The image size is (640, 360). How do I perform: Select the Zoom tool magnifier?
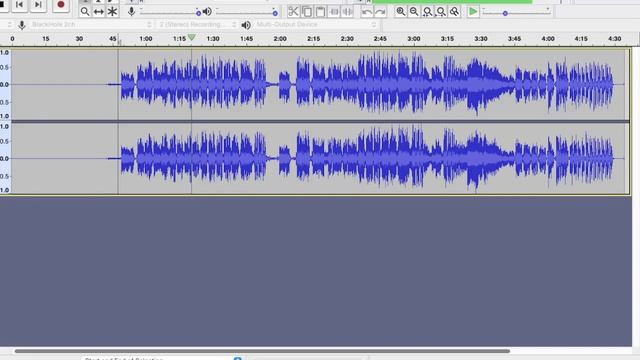click(x=85, y=12)
